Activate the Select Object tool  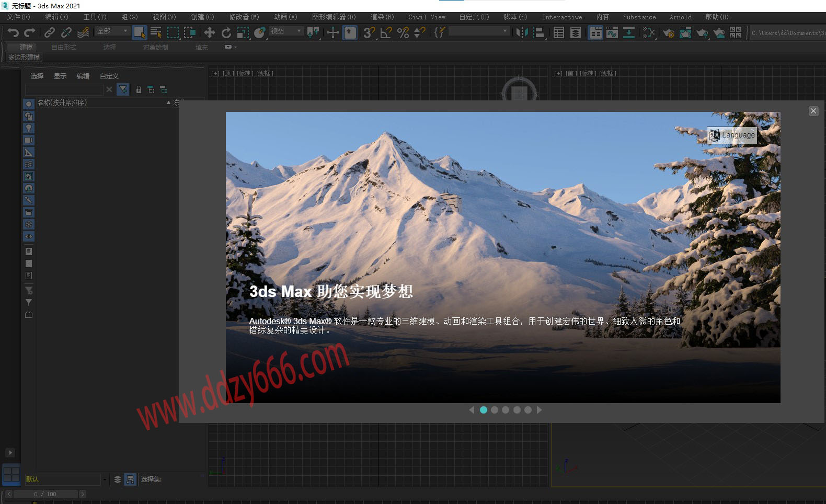(139, 32)
